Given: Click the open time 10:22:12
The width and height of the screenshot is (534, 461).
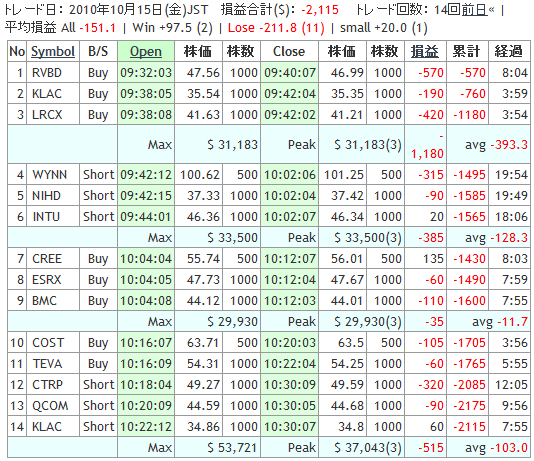Looking at the screenshot, I should tap(146, 427).
